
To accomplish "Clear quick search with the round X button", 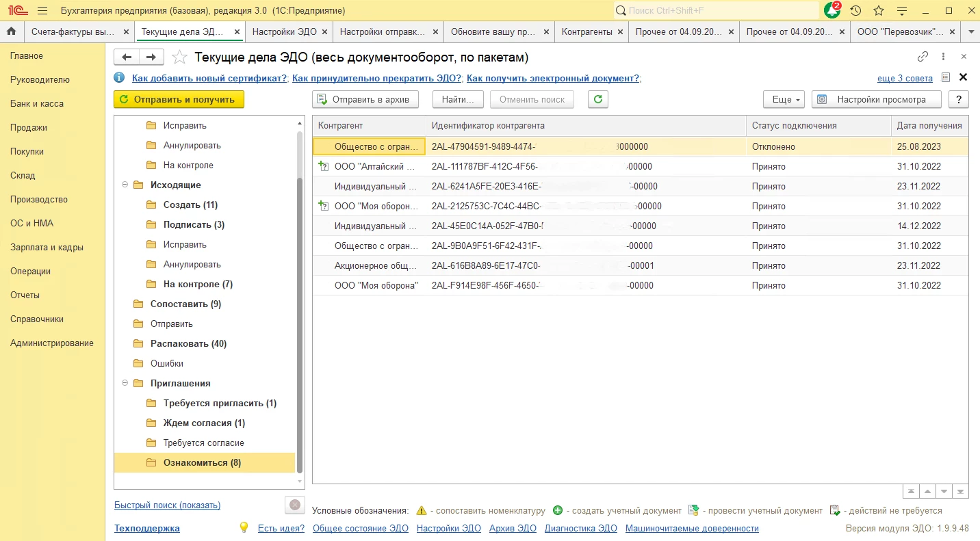I will coord(295,505).
